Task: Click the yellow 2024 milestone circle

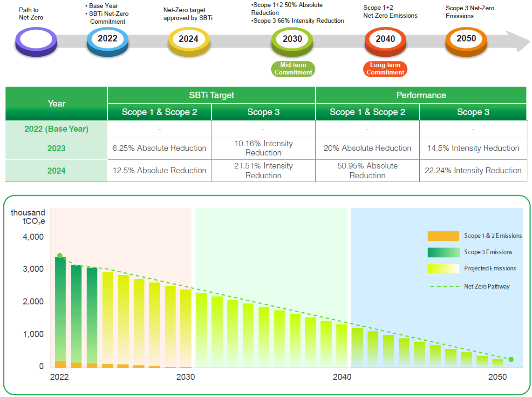Action: point(189,39)
